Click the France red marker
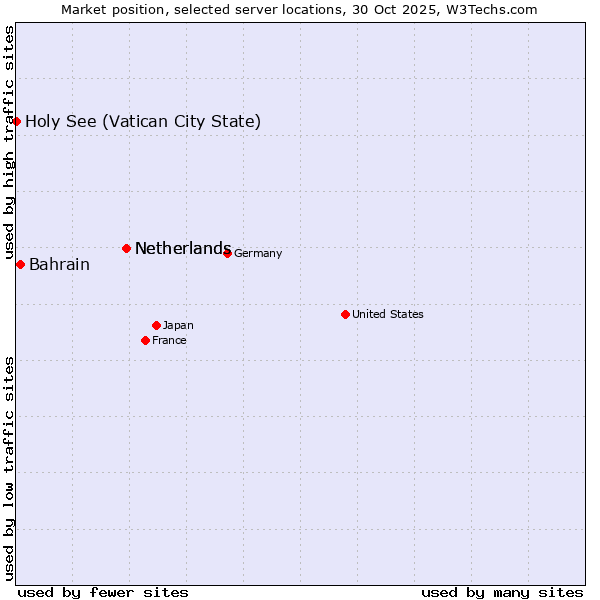This screenshot has width=600, height=600. 145,340
